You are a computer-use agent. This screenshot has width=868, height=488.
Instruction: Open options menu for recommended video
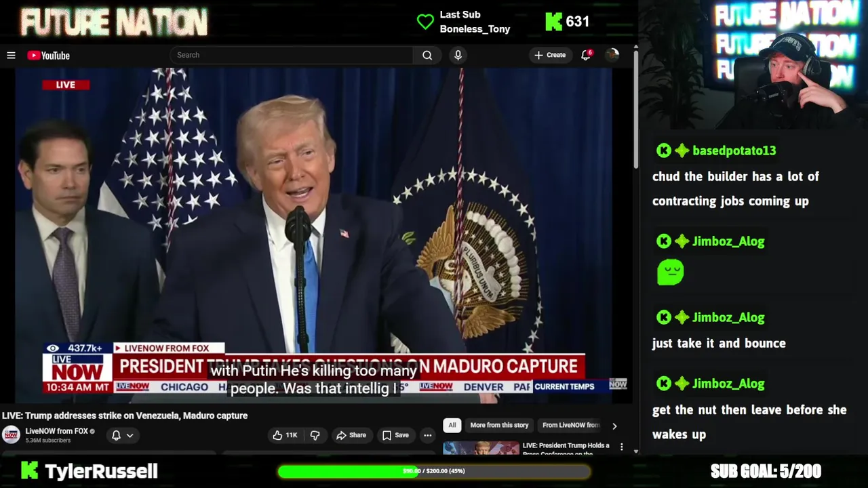(621, 447)
